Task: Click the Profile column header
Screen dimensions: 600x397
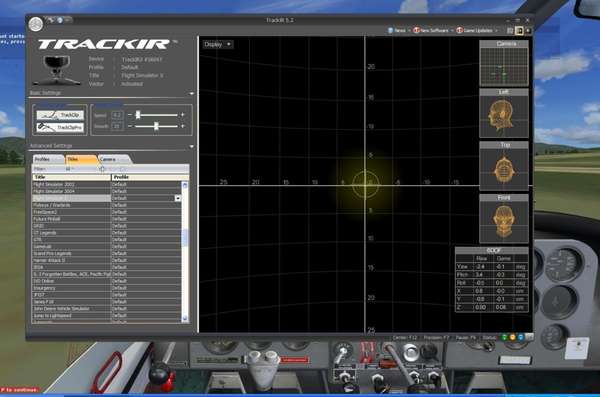Action: tap(150, 177)
